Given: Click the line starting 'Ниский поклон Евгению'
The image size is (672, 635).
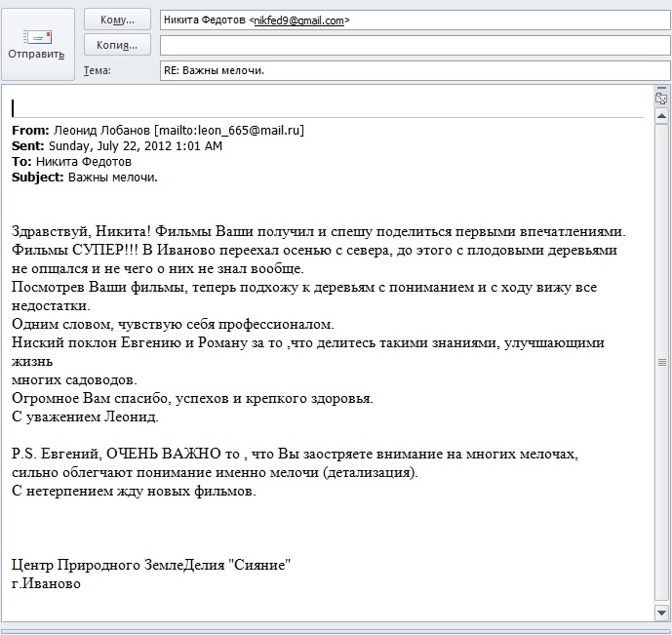Looking at the screenshot, I should (308, 342).
